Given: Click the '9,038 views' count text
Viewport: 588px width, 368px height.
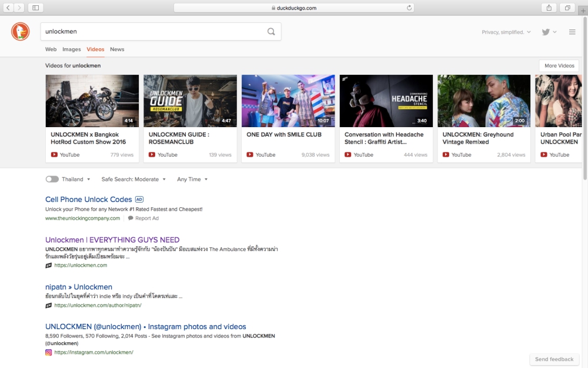Looking at the screenshot, I should 315,155.
